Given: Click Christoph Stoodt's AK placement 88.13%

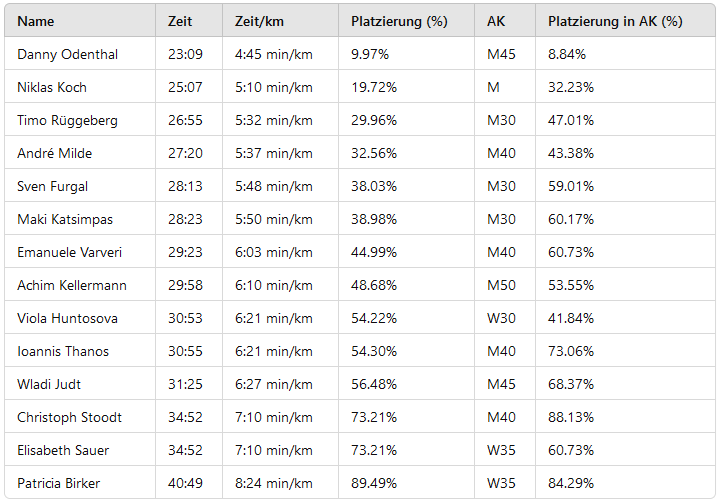Looking at the screenshot, I should point(571,417).
